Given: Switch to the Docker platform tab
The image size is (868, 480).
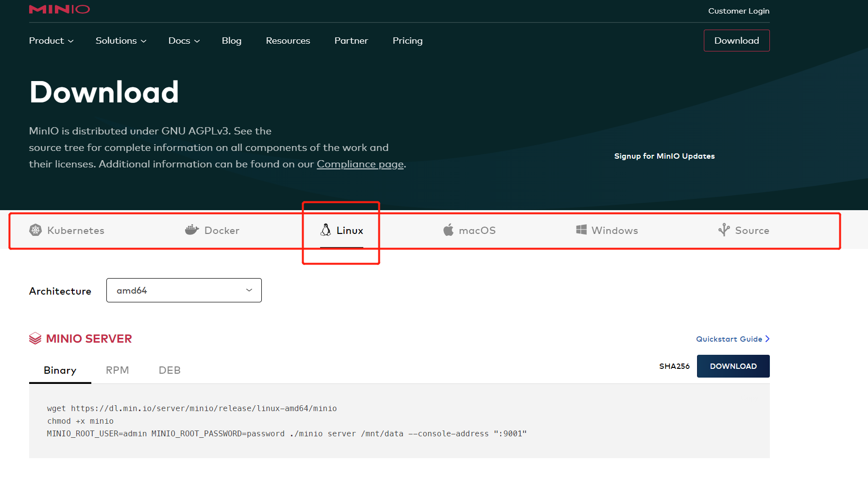Looking at the screenshot, I should tap(212, 230).
